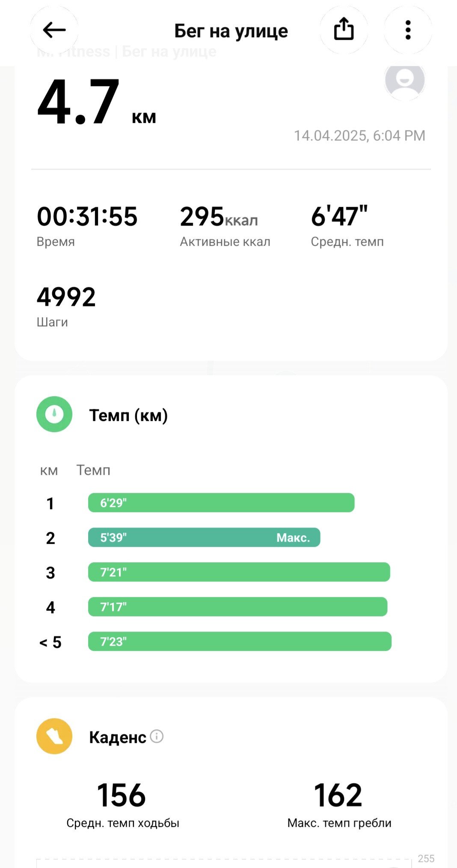Tap the green pace gauge icon

point(54,414)
